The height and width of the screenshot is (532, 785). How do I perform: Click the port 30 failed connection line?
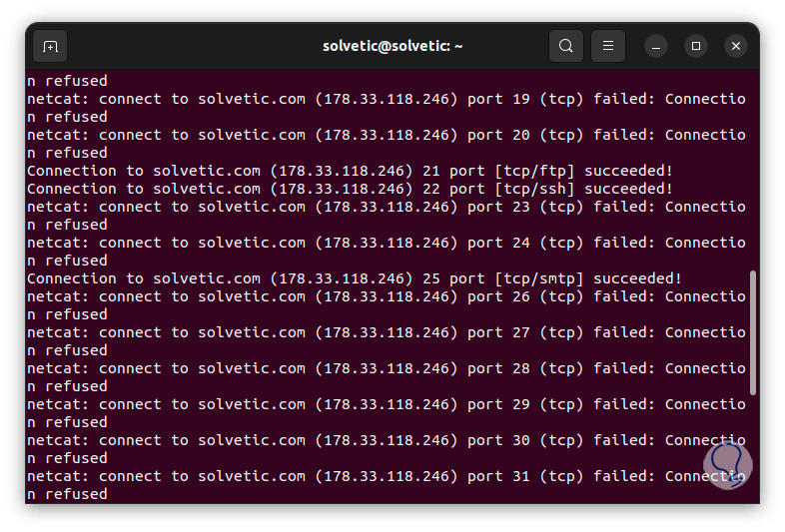tap(386, 440)
